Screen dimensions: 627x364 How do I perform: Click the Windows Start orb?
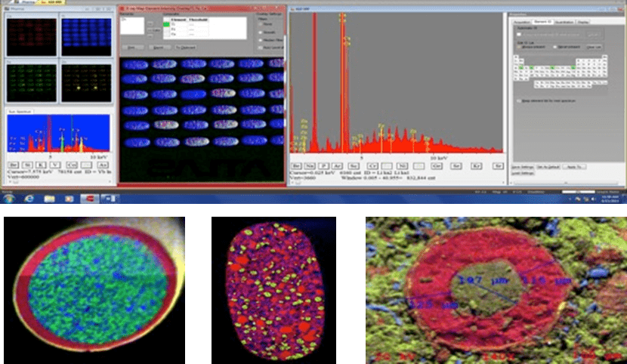[x=7, y=199]
